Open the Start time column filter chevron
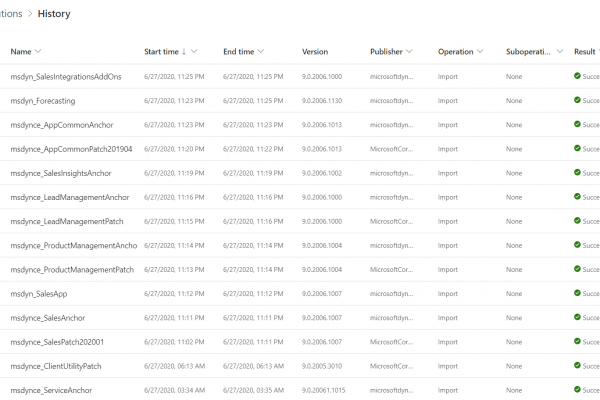 [194, 51]
